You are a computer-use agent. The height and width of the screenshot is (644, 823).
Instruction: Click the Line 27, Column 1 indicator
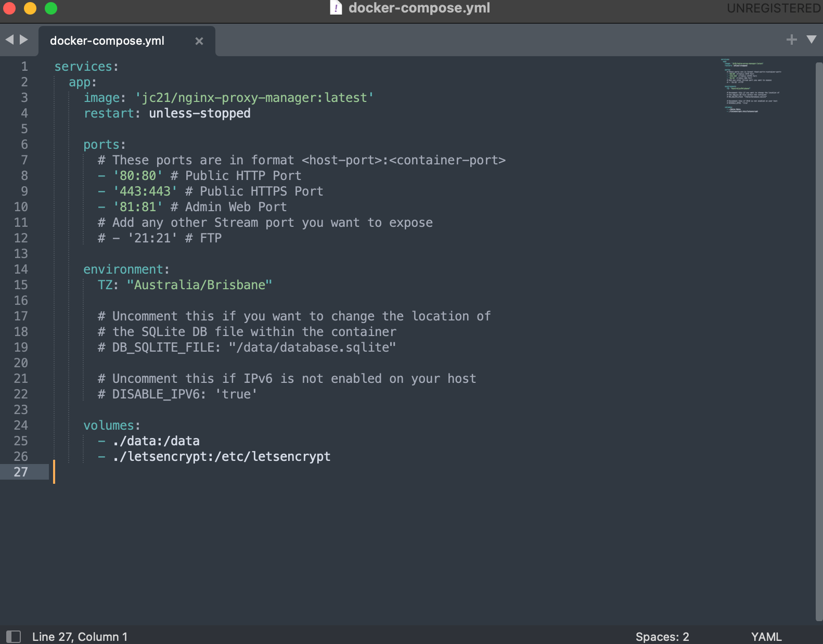click(x=80, y=637)
